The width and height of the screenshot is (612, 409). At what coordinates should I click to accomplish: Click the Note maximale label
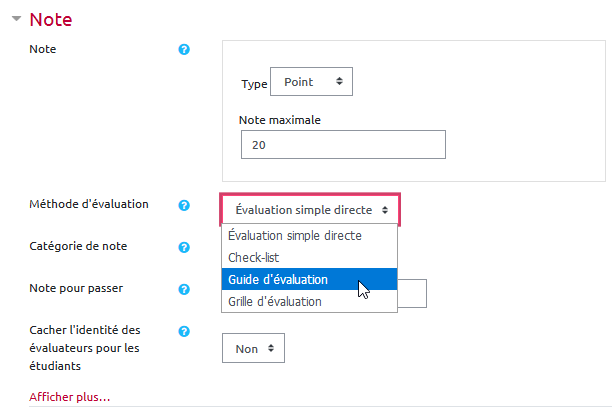[x=279, y=120]
